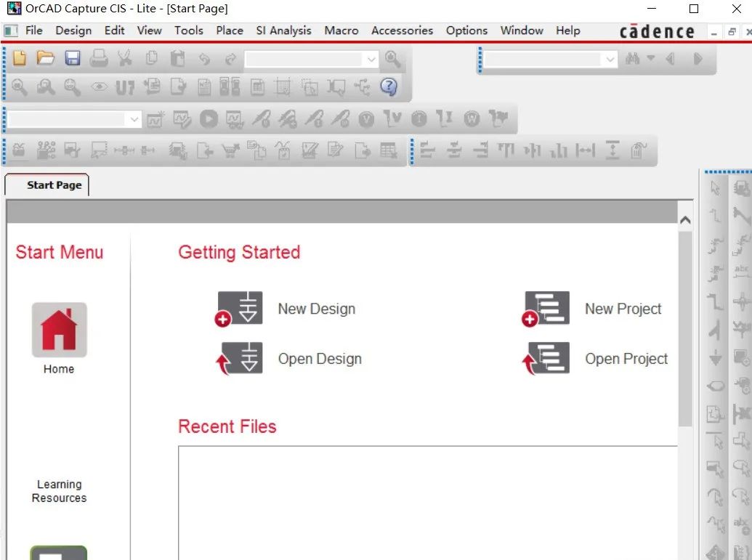Click the OrCAD application icon in title bar
Screen dimensions: 752x560
(15, 9)
